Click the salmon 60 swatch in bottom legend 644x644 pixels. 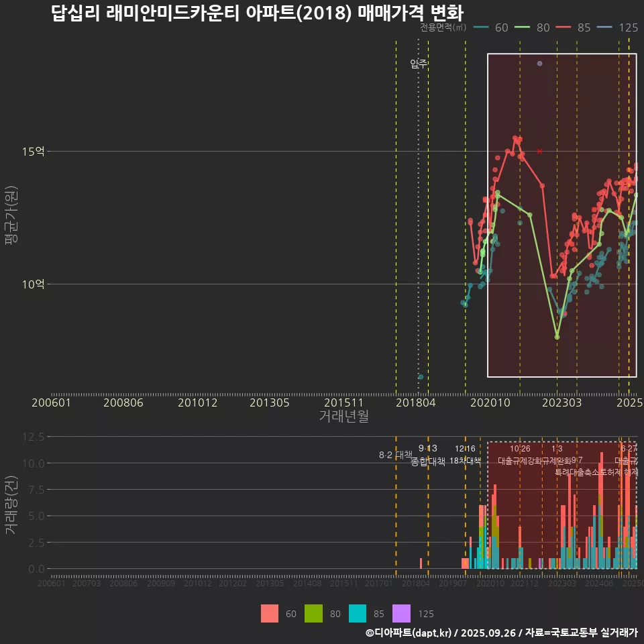(x=269, y=613)
